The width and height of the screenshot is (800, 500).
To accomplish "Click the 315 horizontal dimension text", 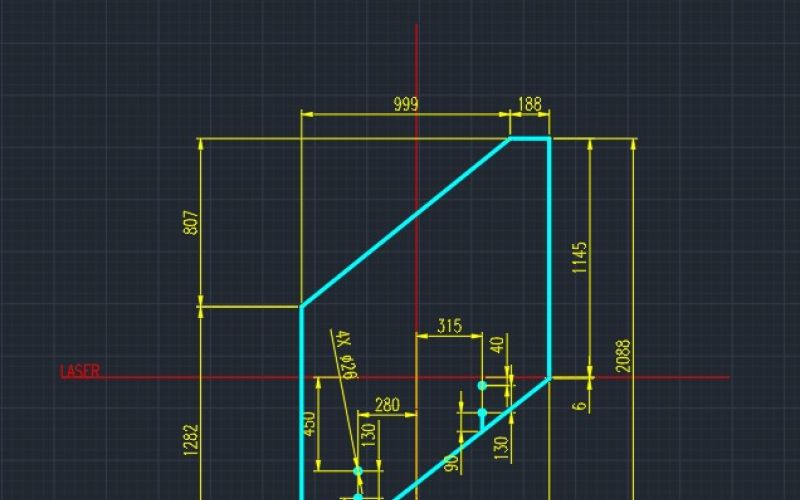I will tap(450, 326).
